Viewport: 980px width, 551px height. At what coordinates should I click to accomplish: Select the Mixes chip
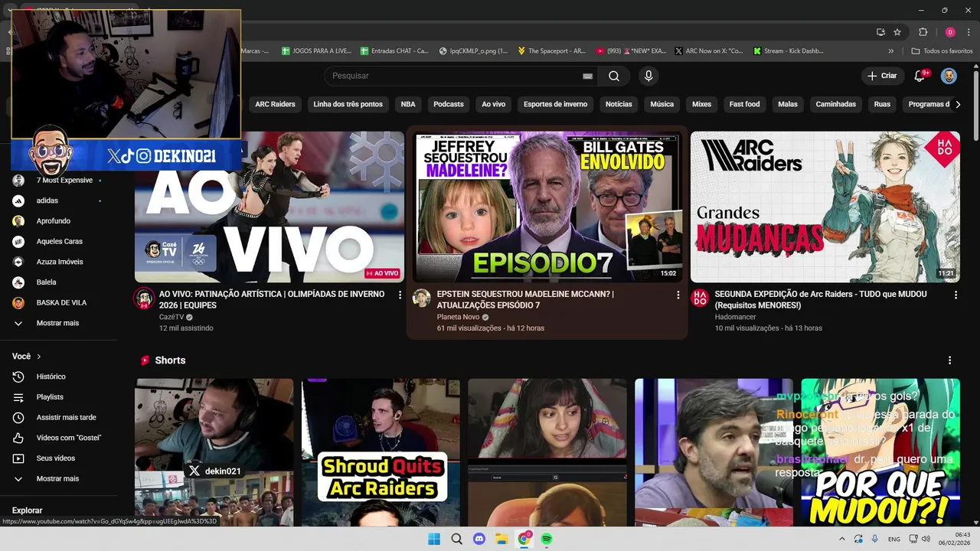(701, 104)
